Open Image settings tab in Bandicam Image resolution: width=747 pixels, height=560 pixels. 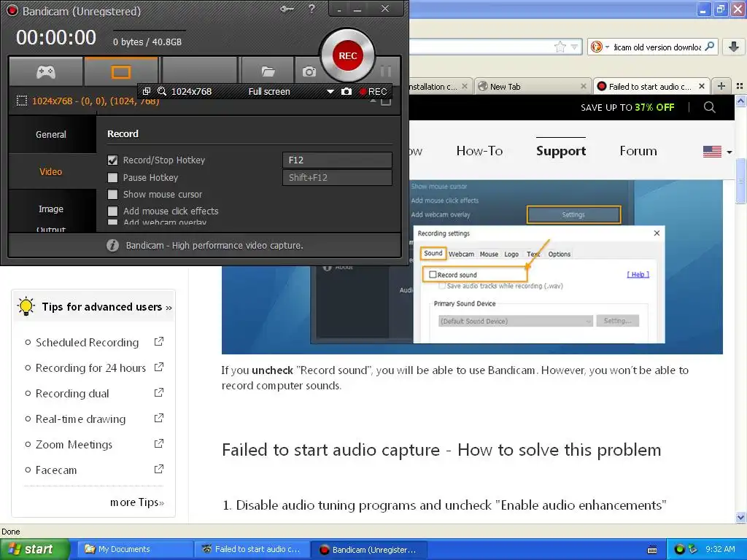51,209
